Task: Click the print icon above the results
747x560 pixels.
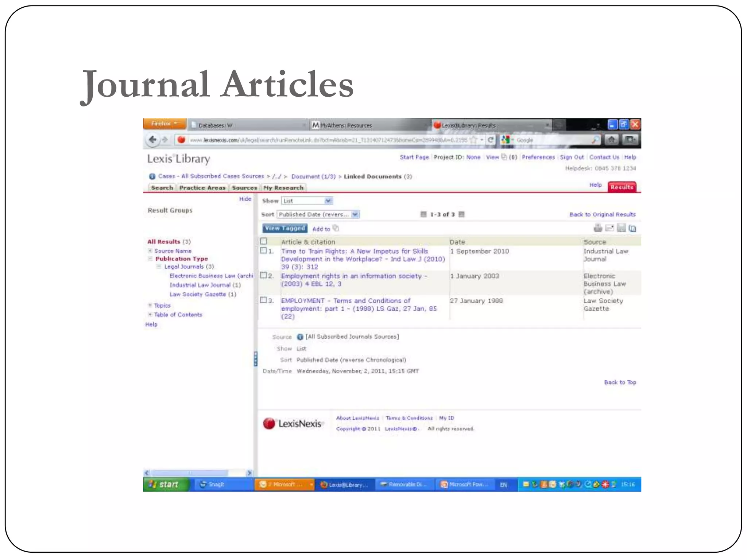Action: coord(598,228)
